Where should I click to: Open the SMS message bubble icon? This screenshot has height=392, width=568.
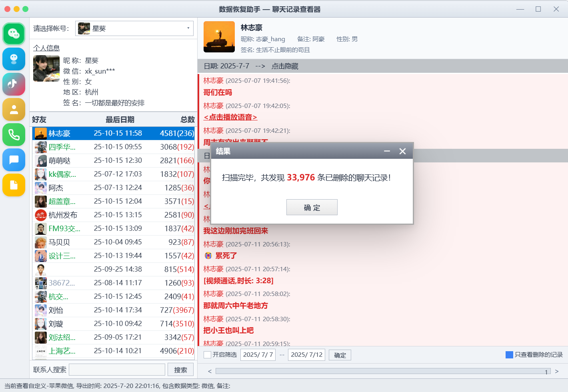coord(14,160)
